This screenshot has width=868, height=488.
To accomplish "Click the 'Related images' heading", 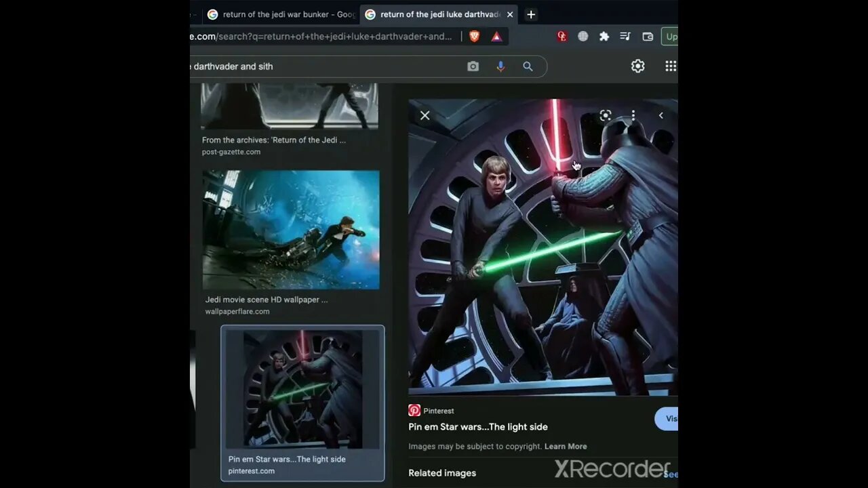I will pyautogui.click(x=442, y=473).
